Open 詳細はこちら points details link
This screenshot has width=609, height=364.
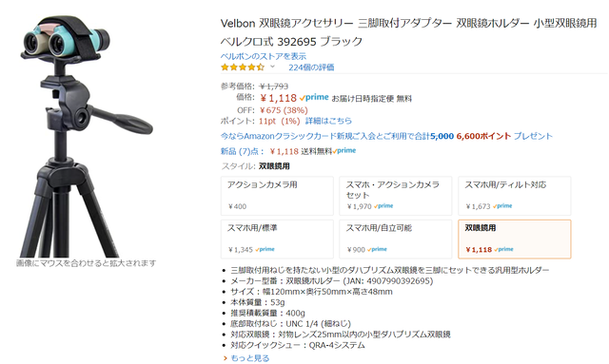pyautogui.click(x=328, y=121)
